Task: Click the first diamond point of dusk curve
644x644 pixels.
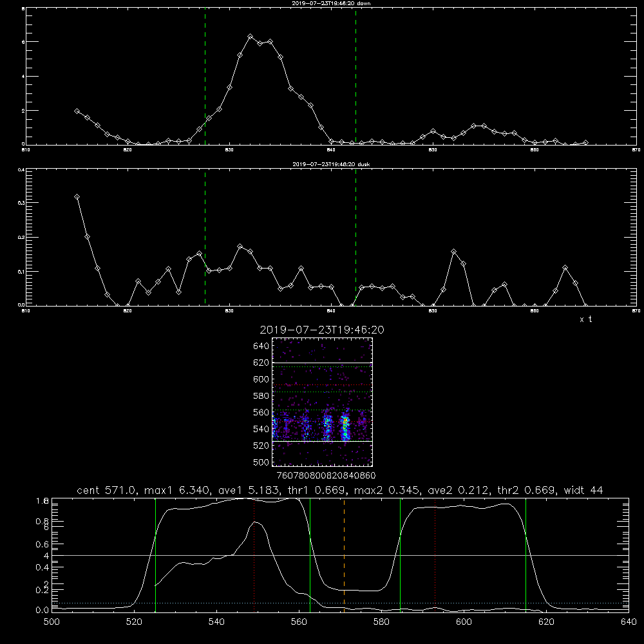Action: pyautogui.click(x=77, y=197)
